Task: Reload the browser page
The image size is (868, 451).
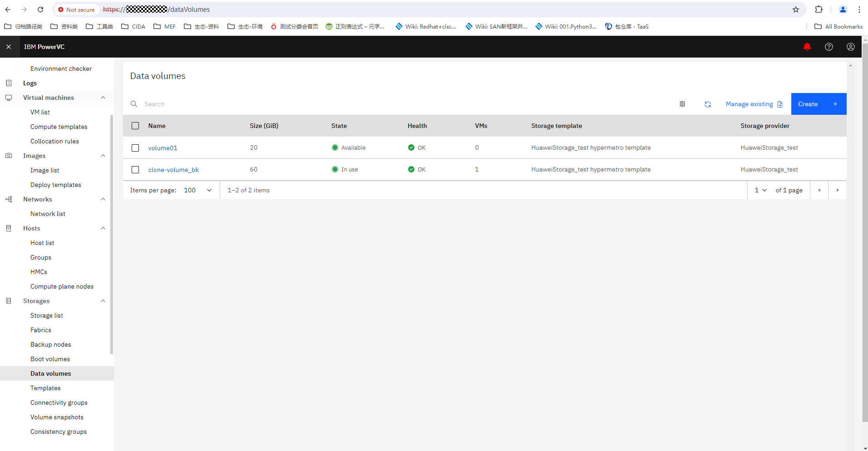Action: point(40,10)
